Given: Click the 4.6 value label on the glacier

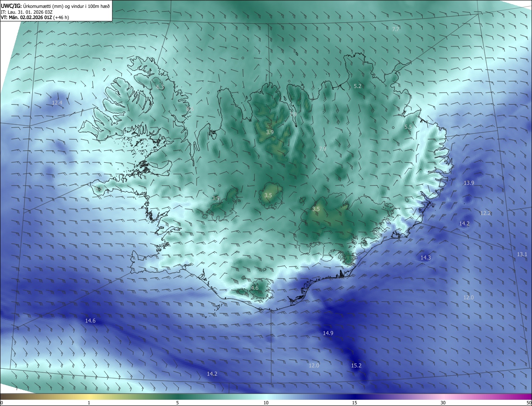Looking at the screenshot, I should tap(255, 288).
